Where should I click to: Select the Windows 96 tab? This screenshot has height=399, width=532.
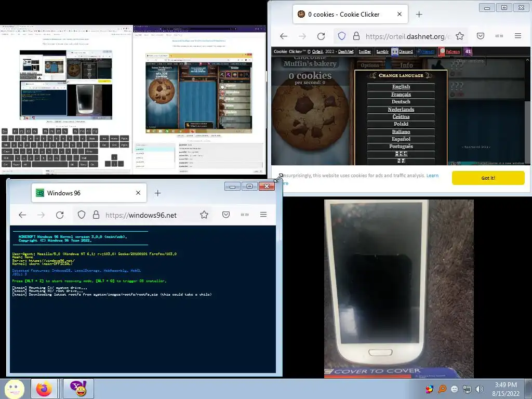tap(89, 193)
